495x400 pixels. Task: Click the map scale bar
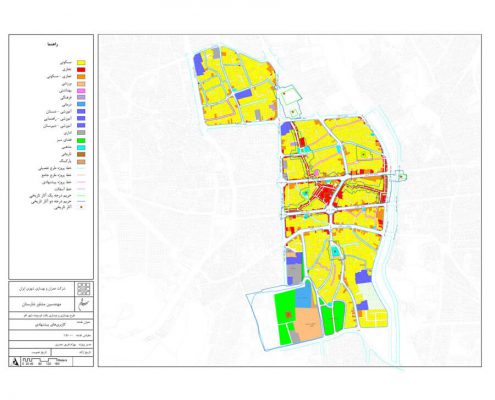point(44,362)
